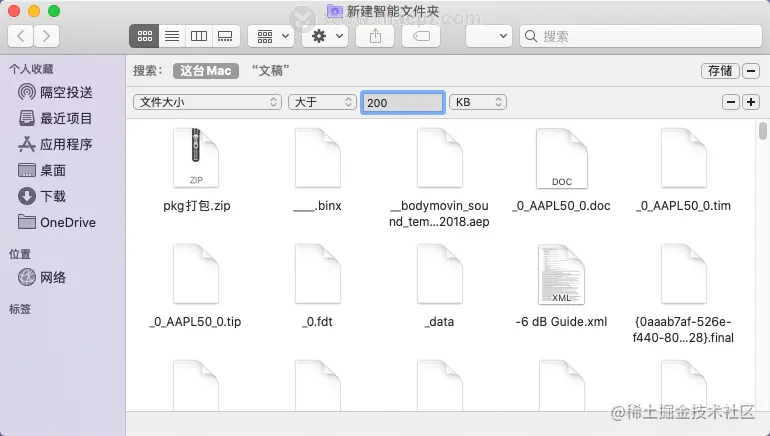Open the blank dropdown beside search field
The width and height of the screenshot is (770, 436).
(x=489, y=36)
